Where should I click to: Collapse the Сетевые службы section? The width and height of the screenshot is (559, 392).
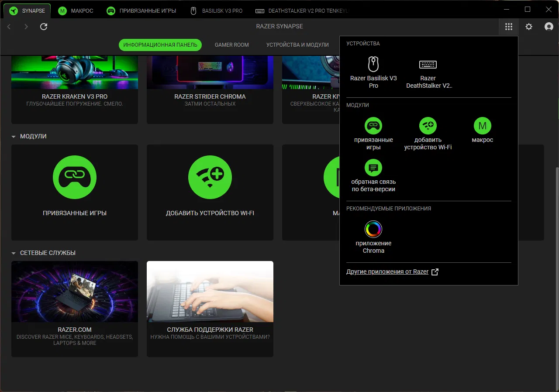pyautogui.click(x=14, y=253)
